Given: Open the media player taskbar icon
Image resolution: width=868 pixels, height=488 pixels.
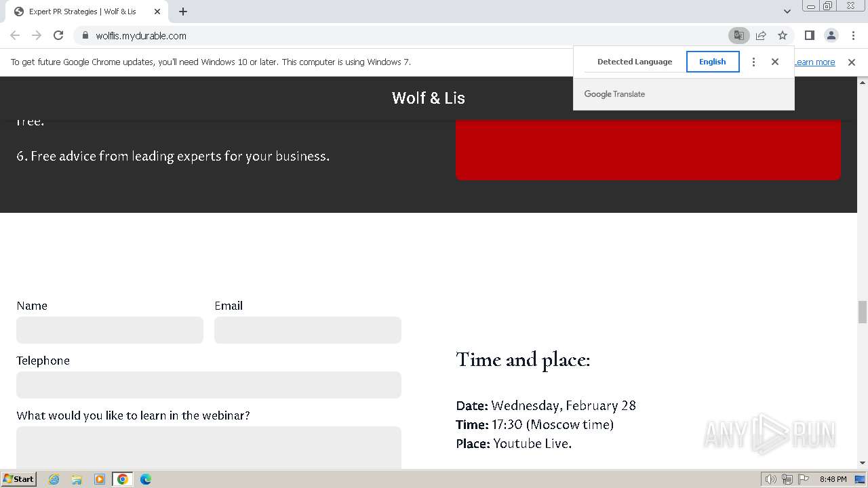Looking at the screenshot, I should pyautogui.click(x=100, y=479).
